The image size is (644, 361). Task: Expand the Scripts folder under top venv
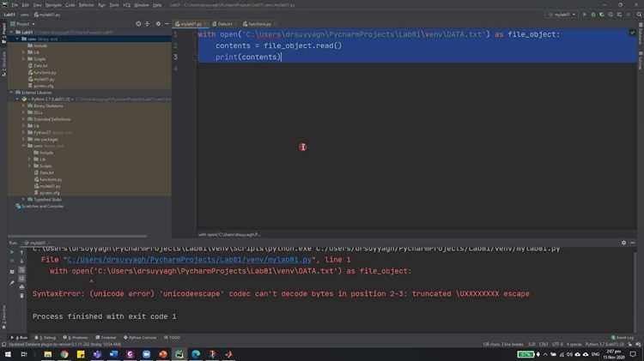coord(24,59)
